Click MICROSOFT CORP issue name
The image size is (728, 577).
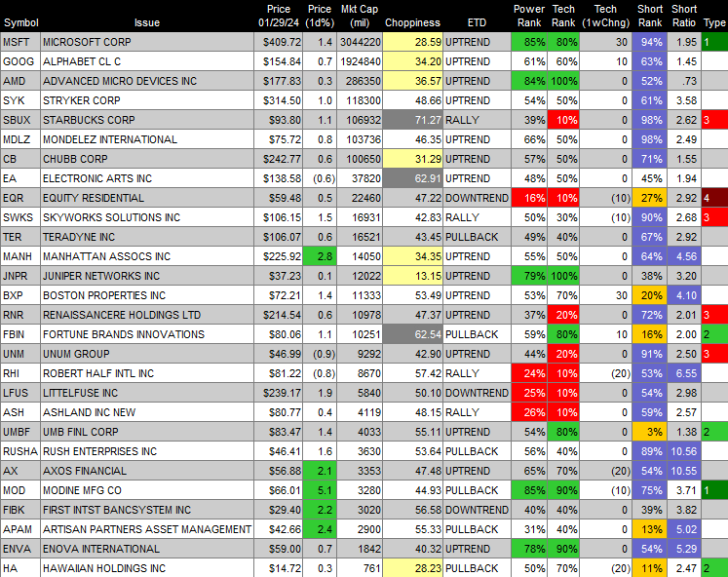point(87,42)
